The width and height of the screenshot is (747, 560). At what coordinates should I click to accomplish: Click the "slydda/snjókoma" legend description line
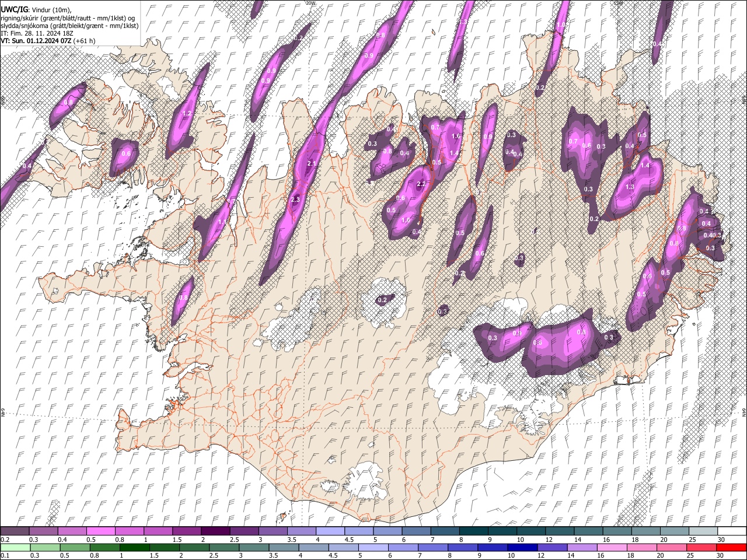[69, 26]
